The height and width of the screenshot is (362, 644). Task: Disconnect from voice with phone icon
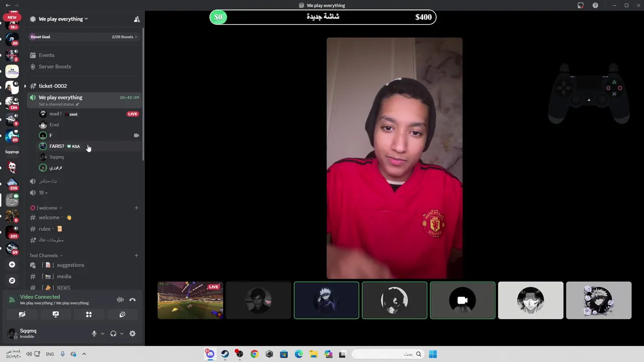[132, 300]
